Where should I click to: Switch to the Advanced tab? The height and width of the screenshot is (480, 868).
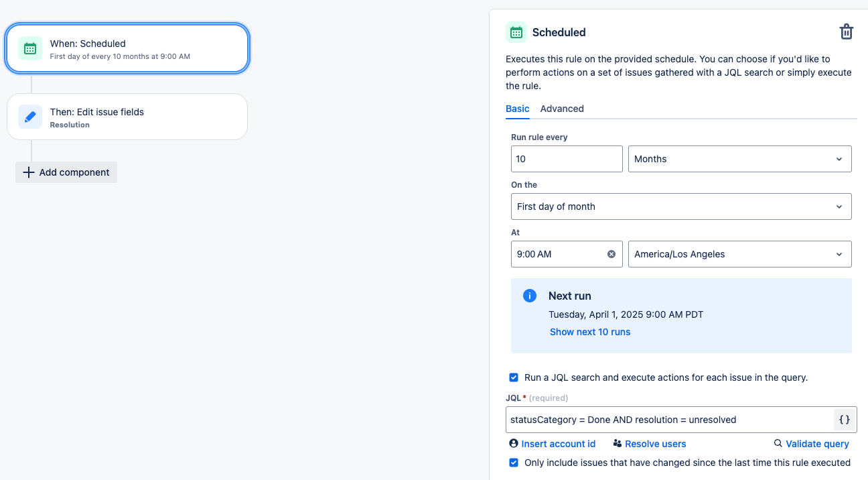pos(562,109)
